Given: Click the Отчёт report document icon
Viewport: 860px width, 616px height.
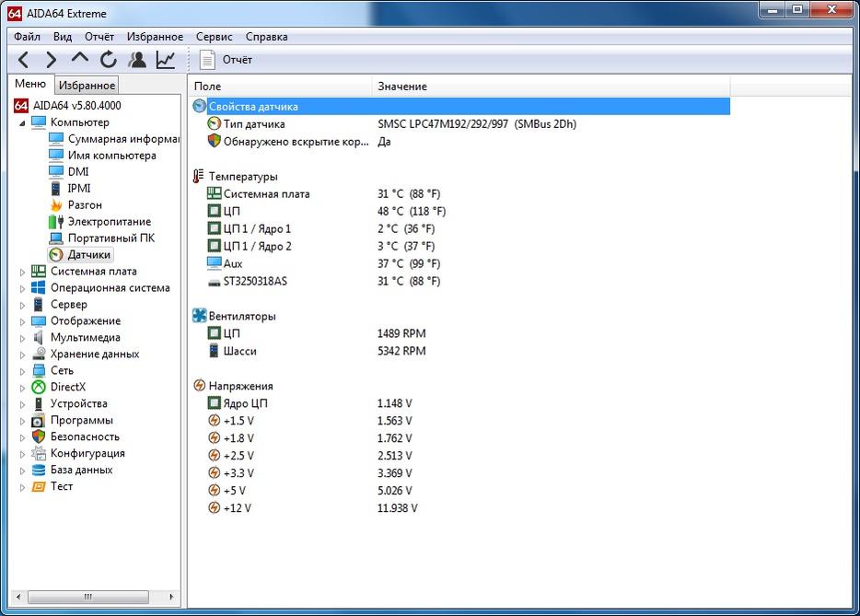Looking at the screenshot, I should coord(207,59).
